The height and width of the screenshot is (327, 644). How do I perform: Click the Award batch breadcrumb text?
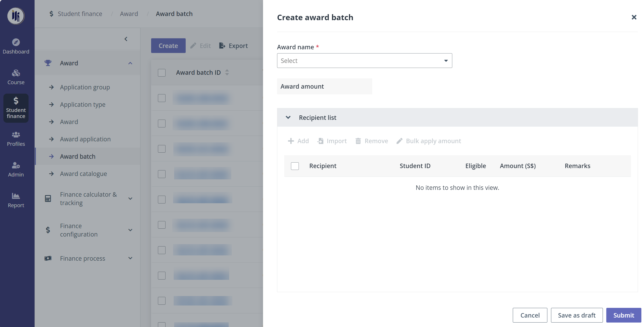point(174,14)
